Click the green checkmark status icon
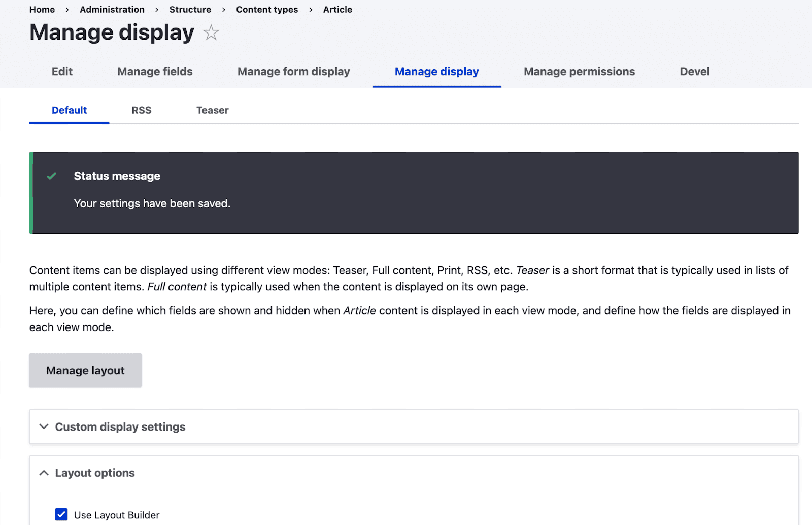The height and width of the screenshot is (525, 812). point(52,176)
